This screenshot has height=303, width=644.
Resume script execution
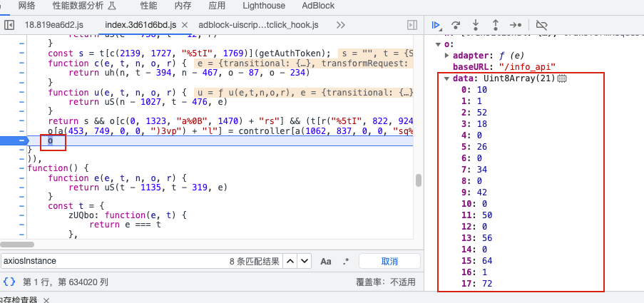(x=436, y=25)
